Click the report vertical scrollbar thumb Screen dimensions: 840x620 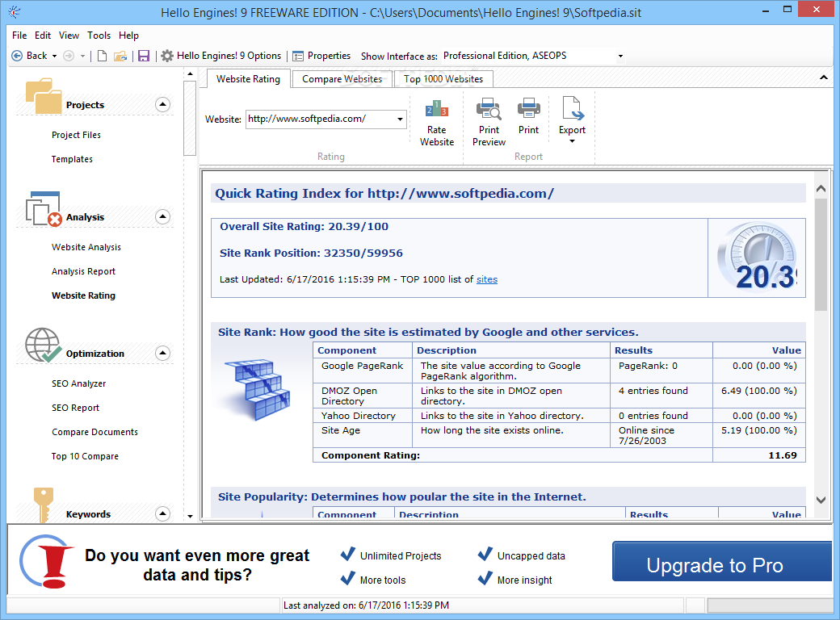click(x=821, y=254)
